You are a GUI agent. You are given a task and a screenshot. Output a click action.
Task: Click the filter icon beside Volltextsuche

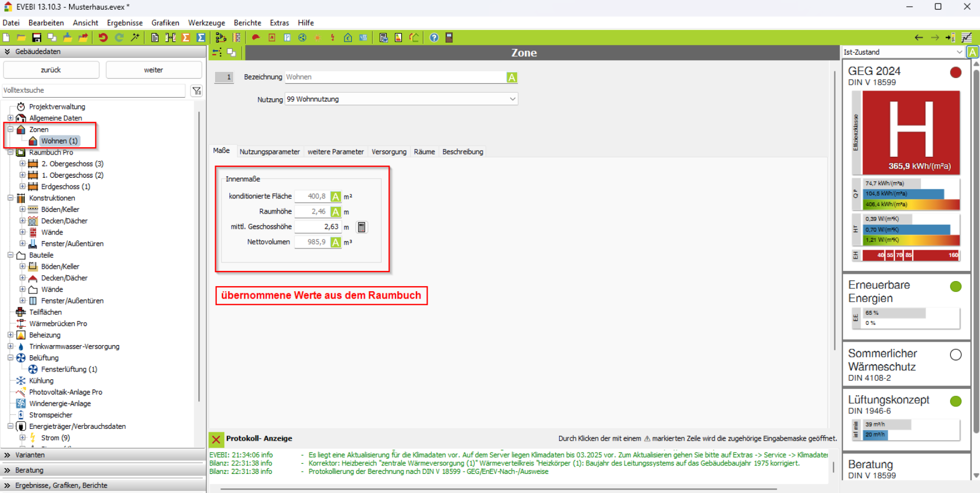coord(196,91)
